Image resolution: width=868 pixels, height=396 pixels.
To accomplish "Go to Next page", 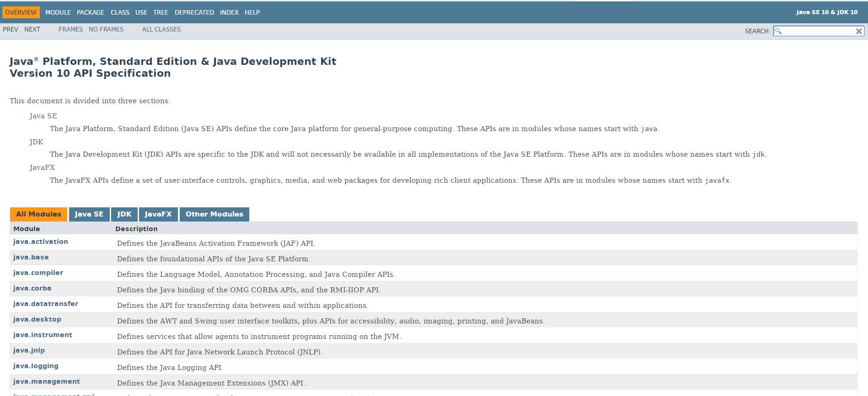I will (32, 29).
